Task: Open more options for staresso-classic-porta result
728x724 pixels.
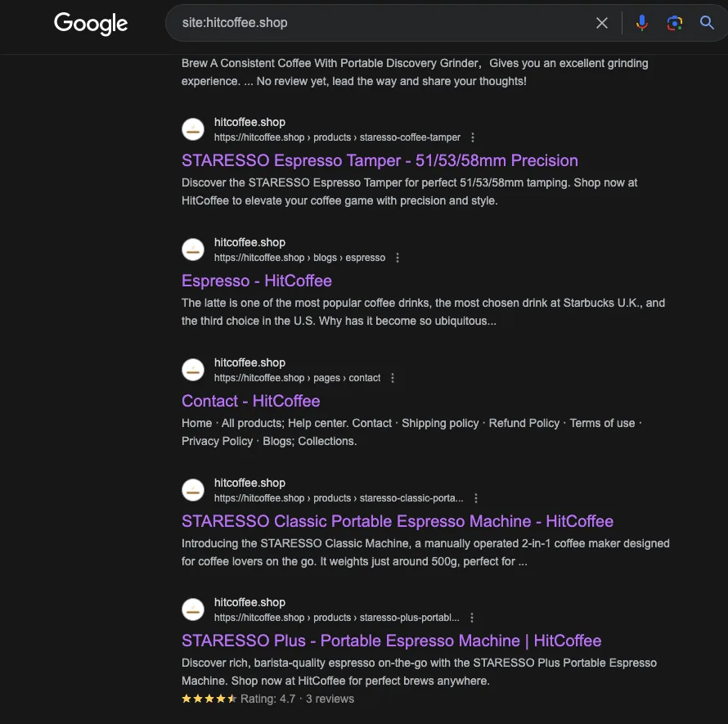Action: [476, 498]
